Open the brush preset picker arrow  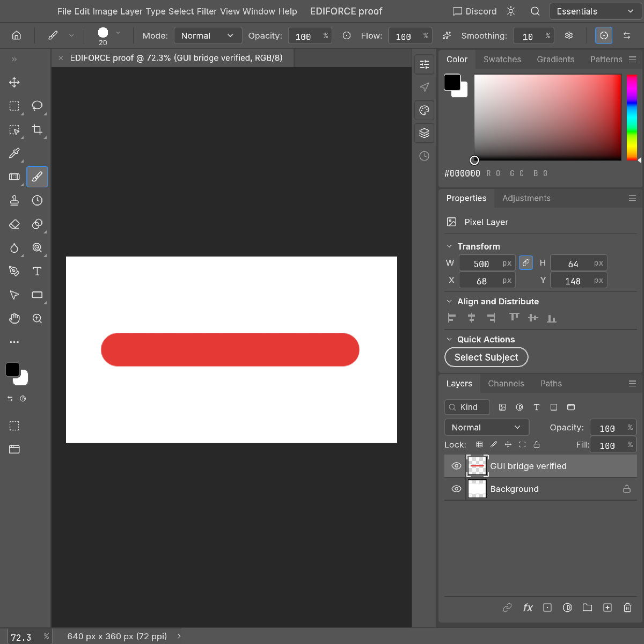118,33
